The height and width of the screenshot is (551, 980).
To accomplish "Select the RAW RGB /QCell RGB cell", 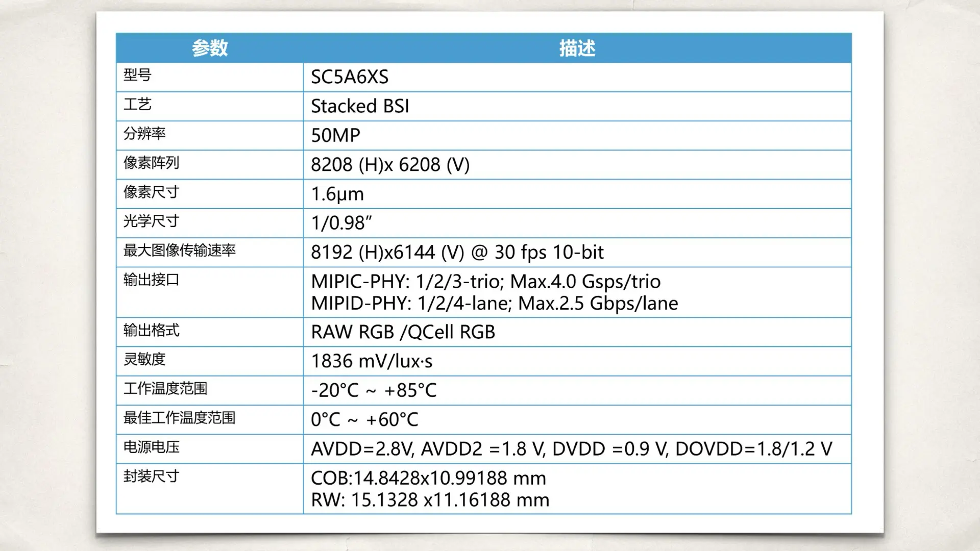I will pyautogui.click(x=403, y=332).
